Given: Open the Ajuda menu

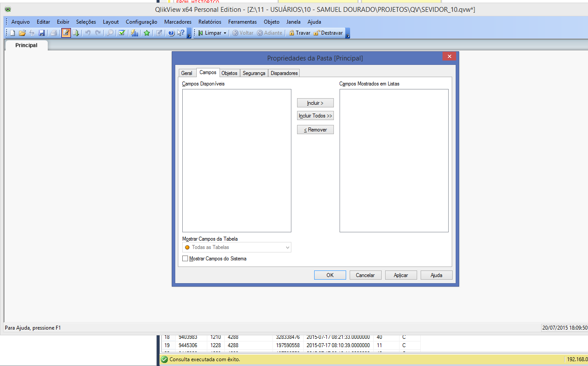Looking at the screenshot, I should 314,21.
